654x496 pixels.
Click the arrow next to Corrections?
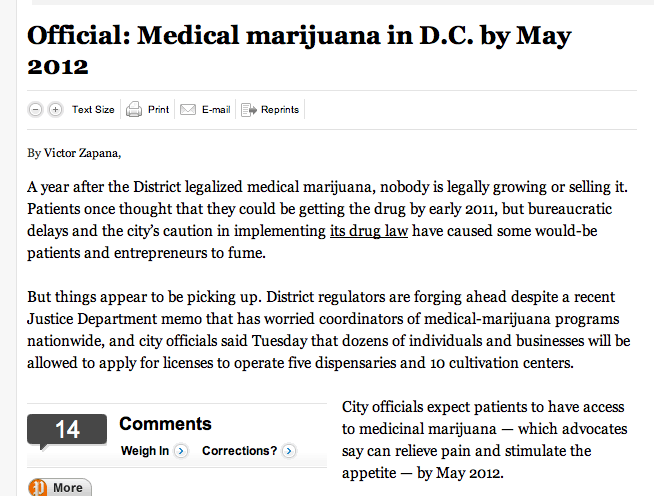click(x=289, y=451)
